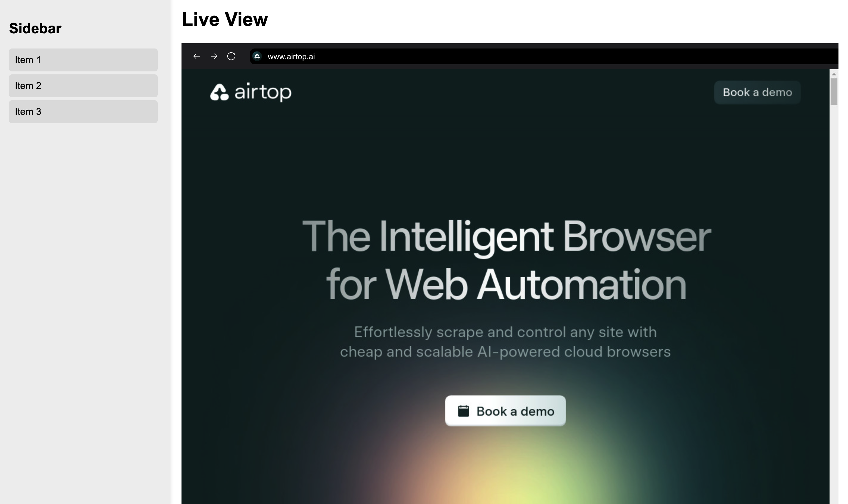Click the lock/secure site icon

pyautogui.click(x=257, y=56)
